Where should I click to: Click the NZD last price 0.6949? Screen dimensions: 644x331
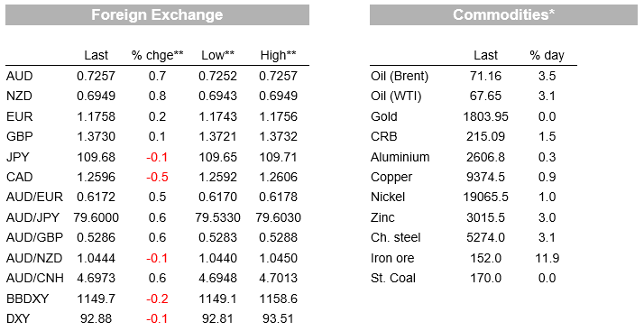click(97, 97)
